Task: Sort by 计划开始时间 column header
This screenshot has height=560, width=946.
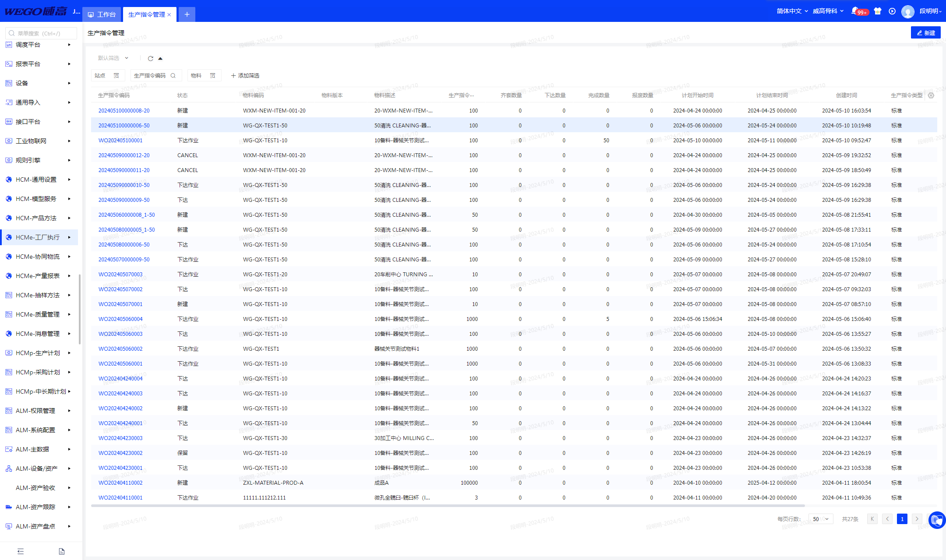Action: (x=697, y=95)
